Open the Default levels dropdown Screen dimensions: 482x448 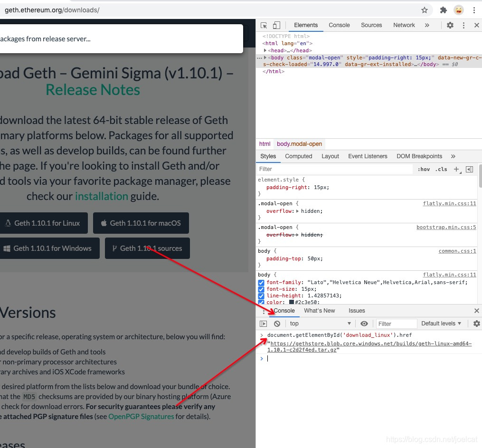pos(441,324)
